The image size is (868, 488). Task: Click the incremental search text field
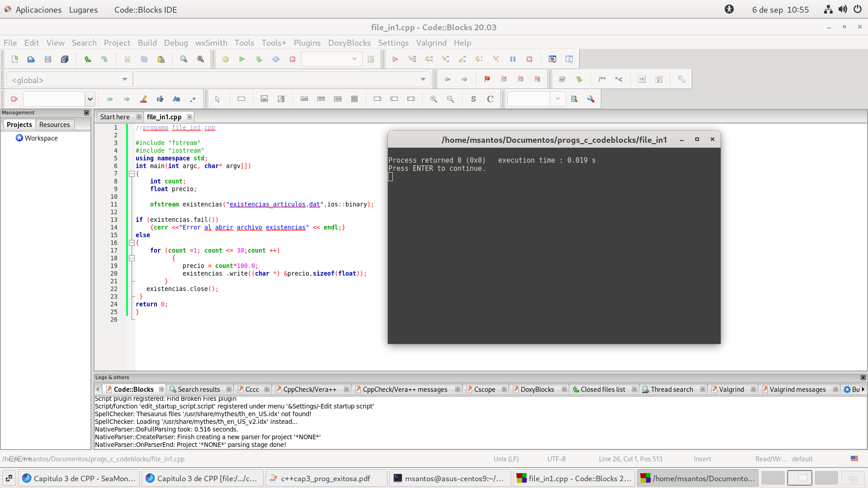tap(53, 99)
